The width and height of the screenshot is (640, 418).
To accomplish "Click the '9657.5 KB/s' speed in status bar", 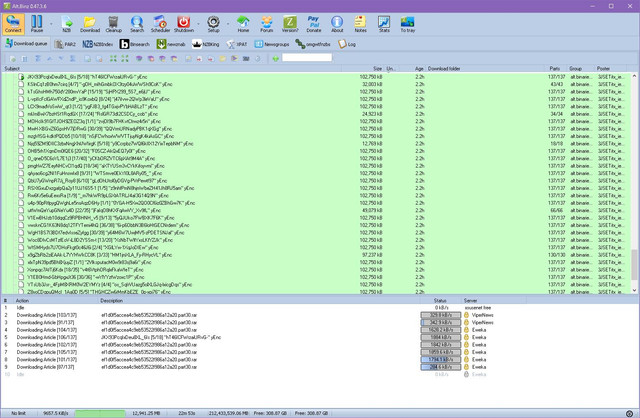I will 56,414.
